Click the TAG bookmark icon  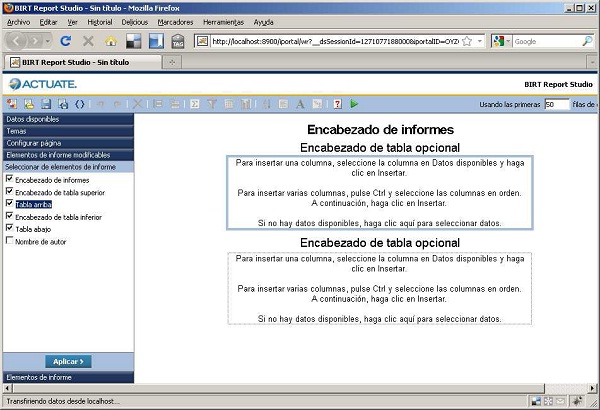click(178, 41)
